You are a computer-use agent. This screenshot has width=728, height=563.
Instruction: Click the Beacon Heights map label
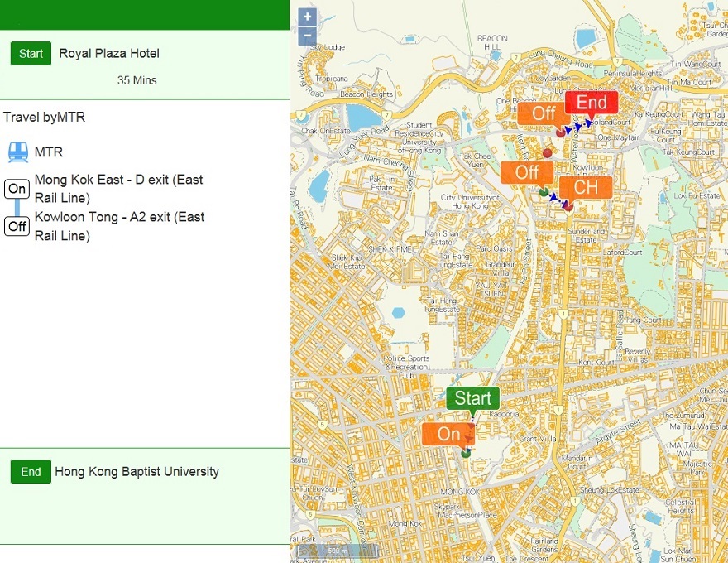tap(366, 94)
